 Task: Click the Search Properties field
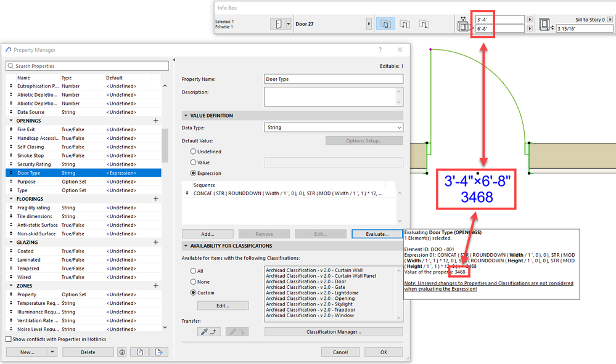(87, 66)
